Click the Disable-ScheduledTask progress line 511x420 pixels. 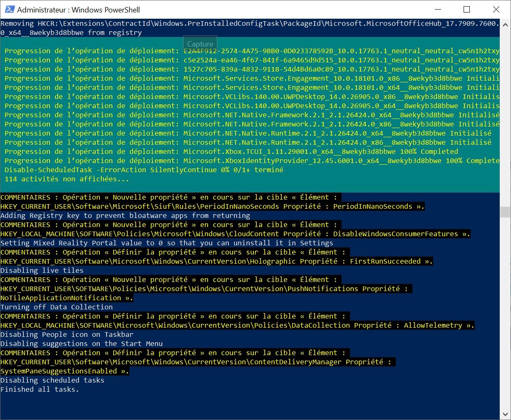(x=144, y=170)
